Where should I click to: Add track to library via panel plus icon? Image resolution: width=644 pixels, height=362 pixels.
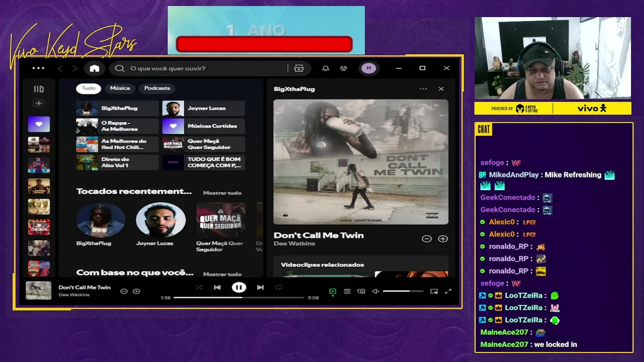[443, 239]
